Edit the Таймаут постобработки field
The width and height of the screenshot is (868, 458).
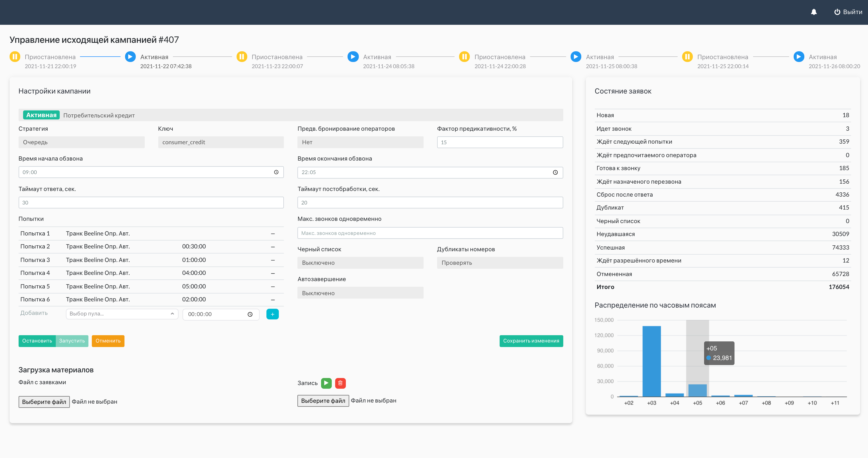(x=430, y=203)
